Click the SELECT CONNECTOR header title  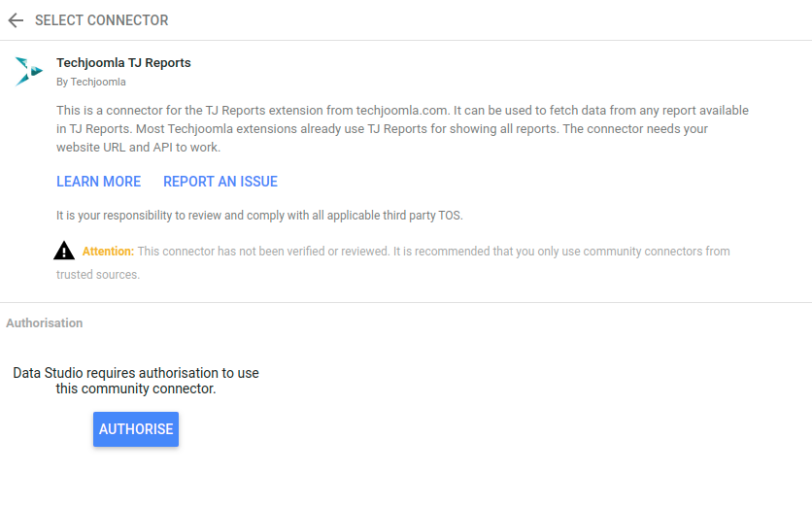101,20
